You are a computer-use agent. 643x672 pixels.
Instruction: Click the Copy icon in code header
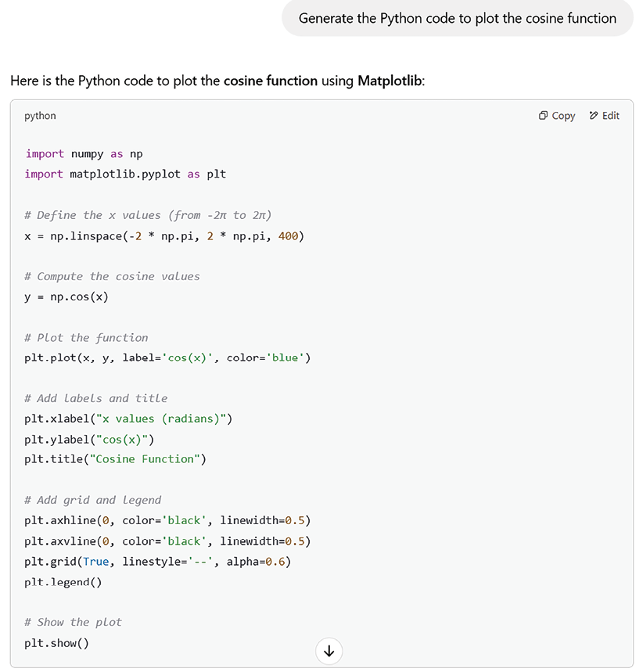coord(544,116)
